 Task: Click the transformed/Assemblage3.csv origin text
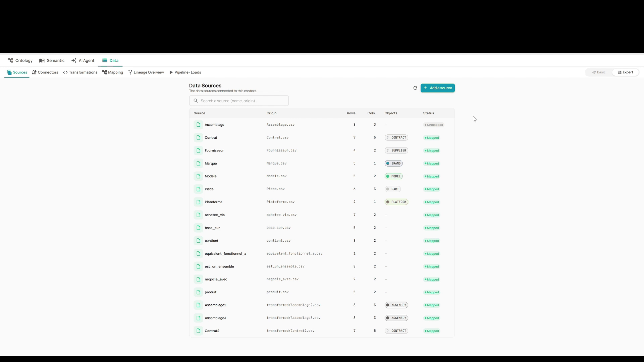tap(293, 318)
